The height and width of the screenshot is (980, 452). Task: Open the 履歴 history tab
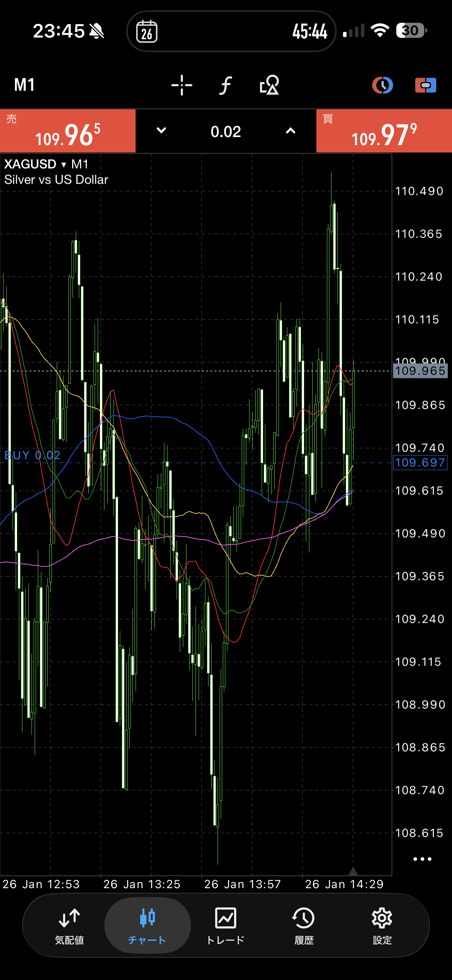[x=304, y=926]
